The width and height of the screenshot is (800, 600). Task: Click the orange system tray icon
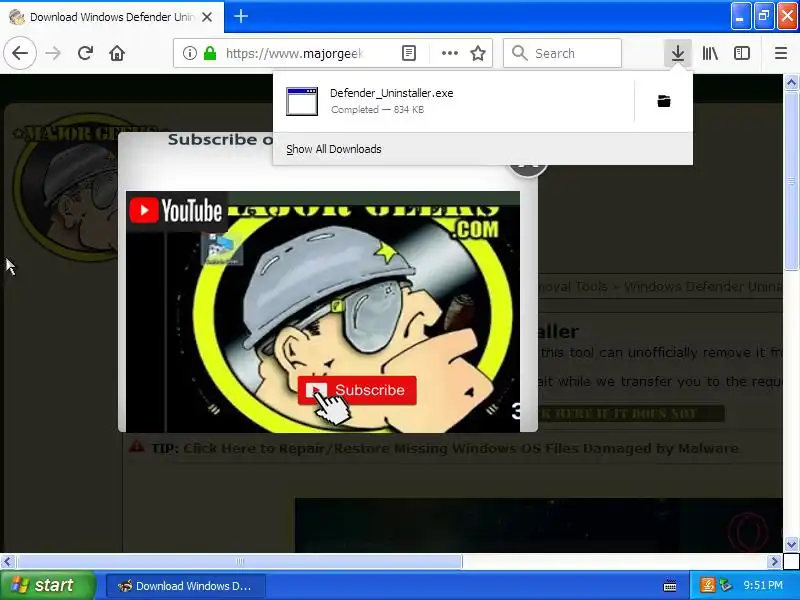[708, 585]
